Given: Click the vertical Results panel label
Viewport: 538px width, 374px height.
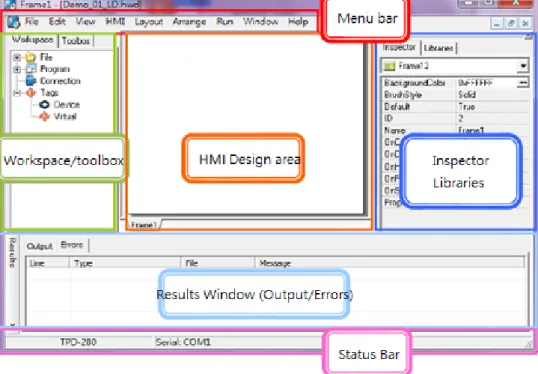Looking at the screenshot, I should pyautogui.click(x=12, y=252).
